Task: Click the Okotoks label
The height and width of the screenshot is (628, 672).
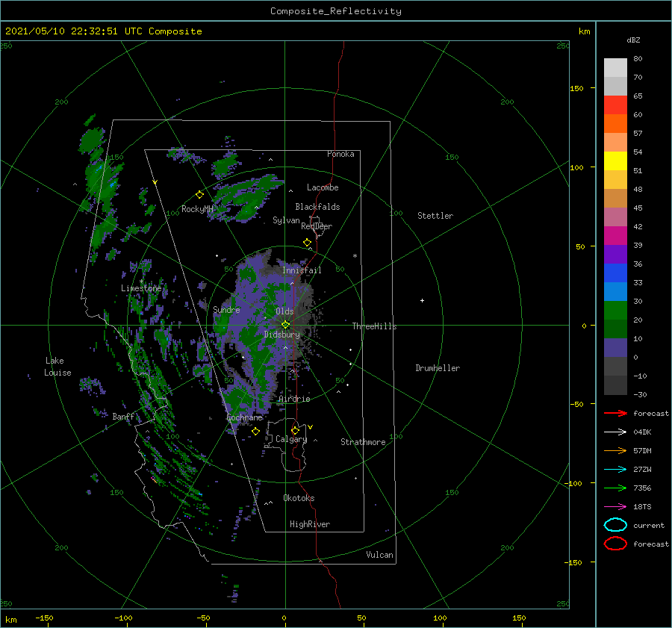Action: (299, 498)
